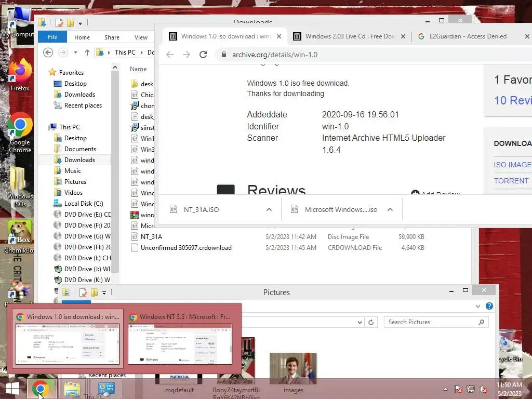Viewport: 532px width, 399px height.
Task: Open the Windows ISOs desktop folder
Action: click(20, 187)
